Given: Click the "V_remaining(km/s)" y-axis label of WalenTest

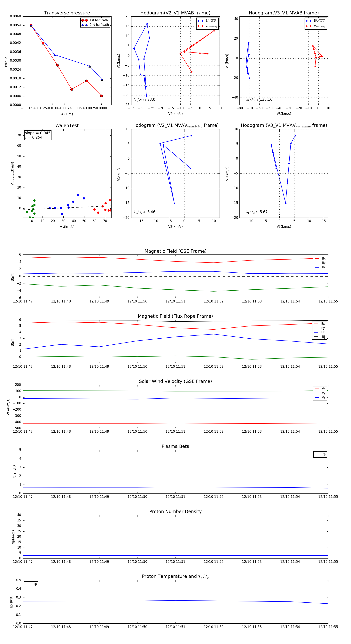Looking at the screenshot, I should (x=12, y=173).
